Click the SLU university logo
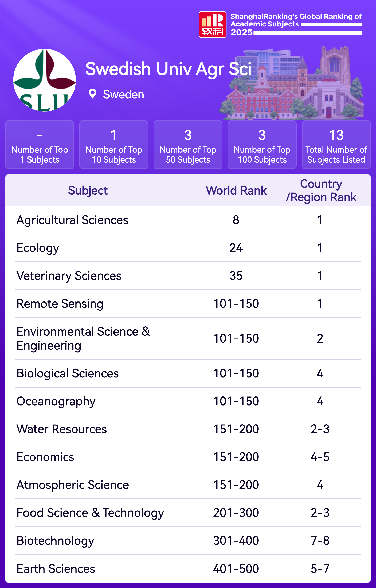Viewport: 376px width, 588px height. click(44, 80)
